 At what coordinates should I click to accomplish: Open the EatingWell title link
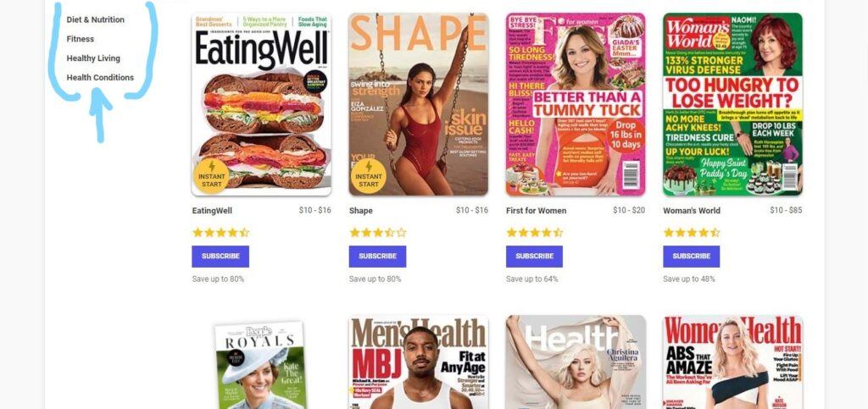point(212,211)
